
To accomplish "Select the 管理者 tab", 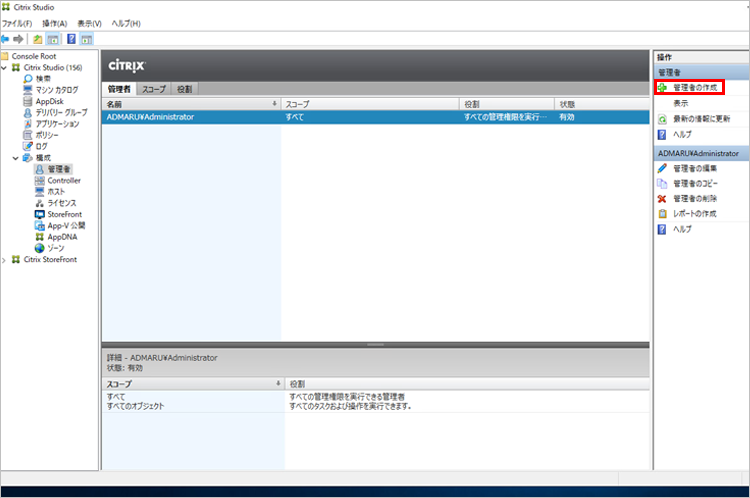I will click(119, 89).
